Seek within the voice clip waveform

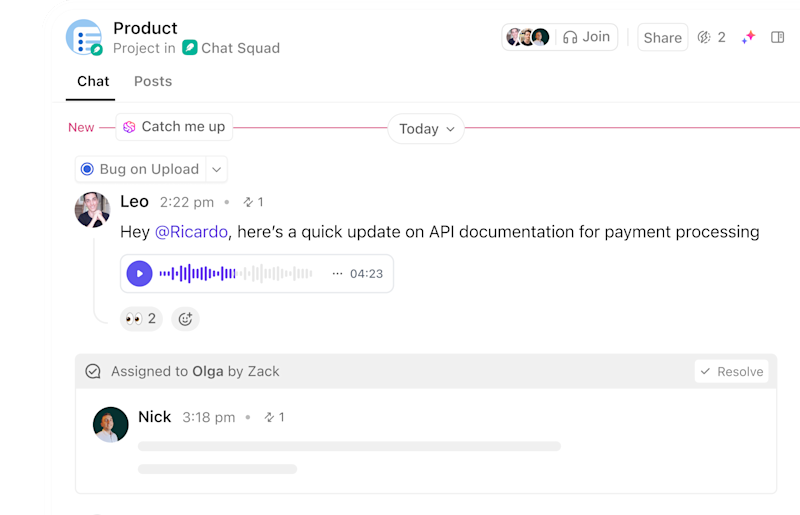click(x=236, y=274)
